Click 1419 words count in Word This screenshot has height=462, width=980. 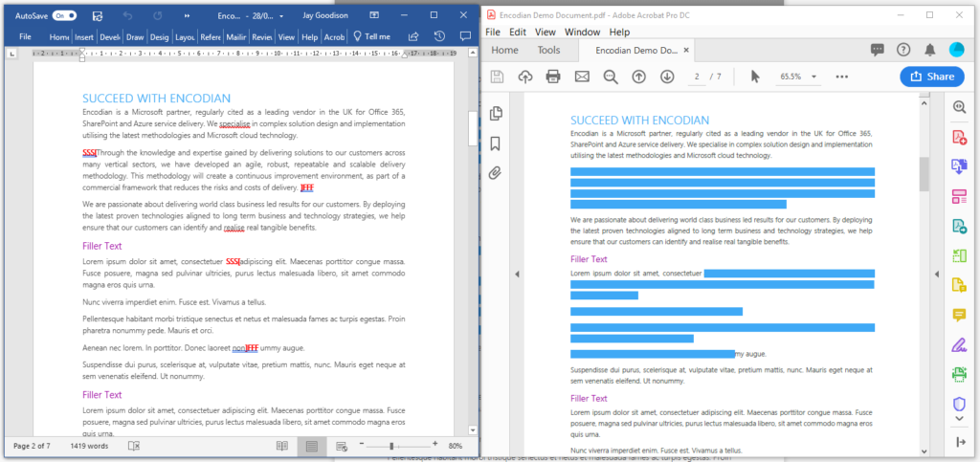point(89,446)
